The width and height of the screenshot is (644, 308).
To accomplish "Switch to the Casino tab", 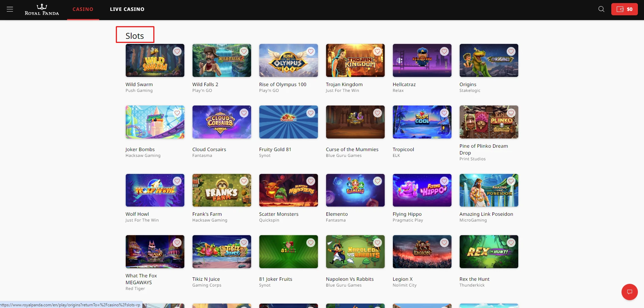I will click(83, 9).
